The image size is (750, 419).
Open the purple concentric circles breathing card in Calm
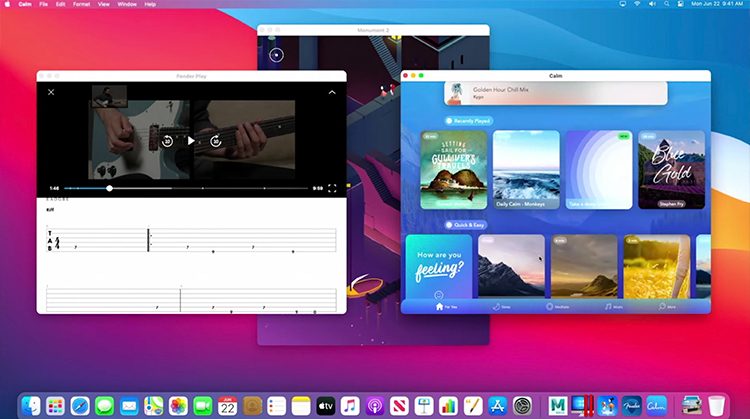599,170
